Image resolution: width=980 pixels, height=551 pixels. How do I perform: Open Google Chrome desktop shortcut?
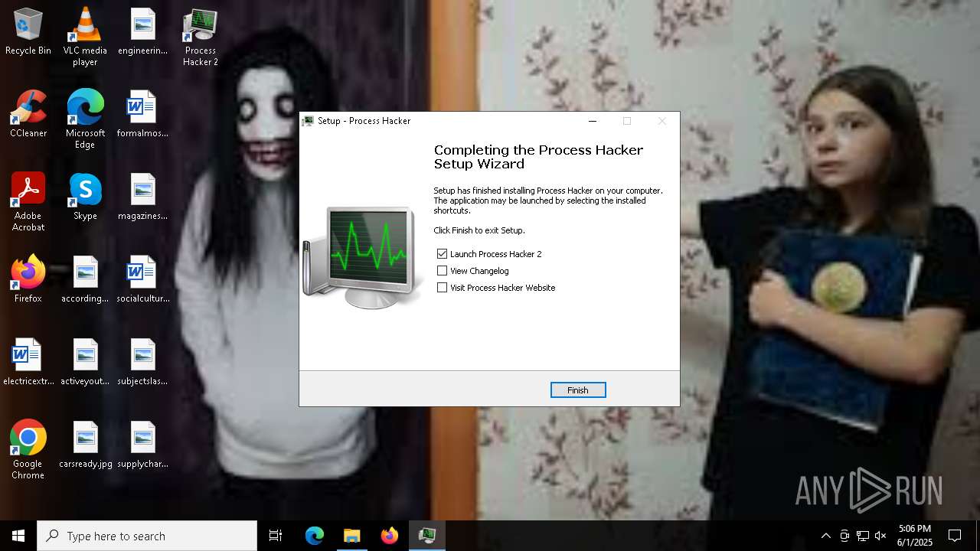click(x=28, y=450)
